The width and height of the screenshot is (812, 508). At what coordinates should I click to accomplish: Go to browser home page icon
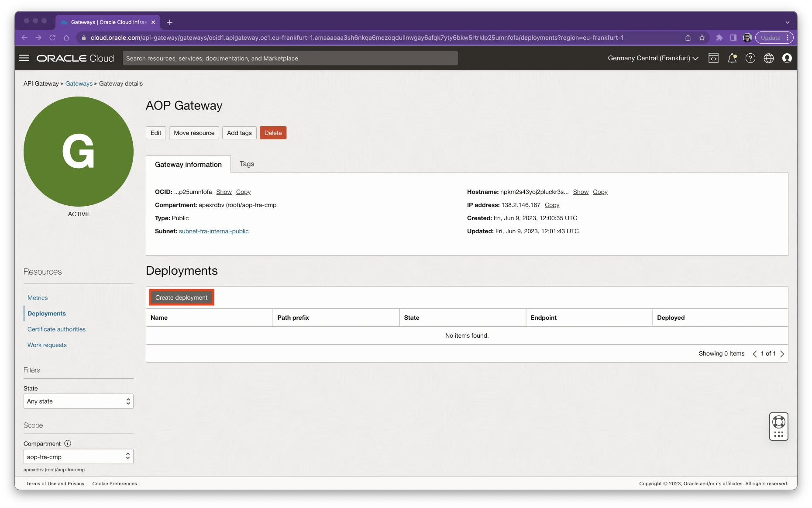click(x=66, y=38)
